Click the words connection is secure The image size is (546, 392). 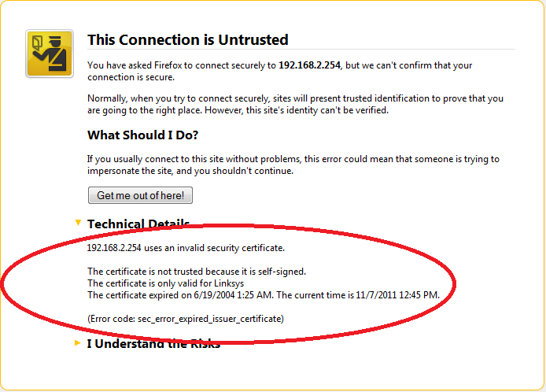point(131,77)
